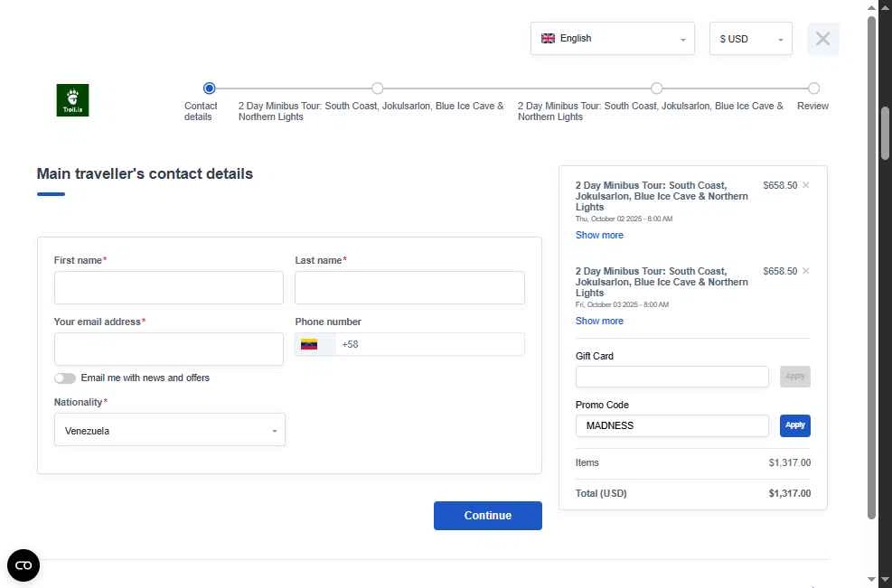Focus the Gift Card input field
The width and height of the screenshot is (892, 588).
click(x=671, y=377)
